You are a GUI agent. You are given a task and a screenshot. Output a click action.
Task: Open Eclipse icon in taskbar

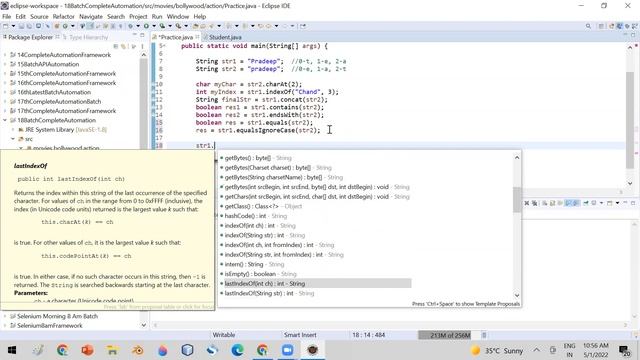[x=313, y=350]
